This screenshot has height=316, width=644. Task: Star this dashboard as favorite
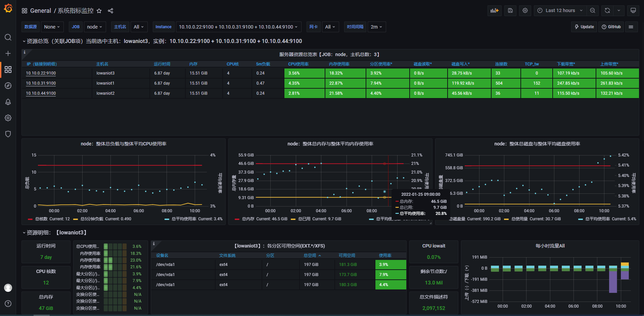pyautogui.click(x=99, y=11)
